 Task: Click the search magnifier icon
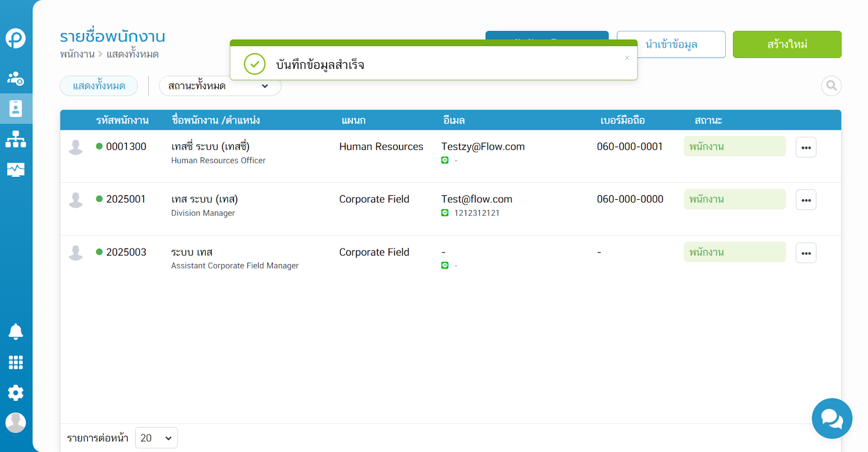[x=831, y=86]
